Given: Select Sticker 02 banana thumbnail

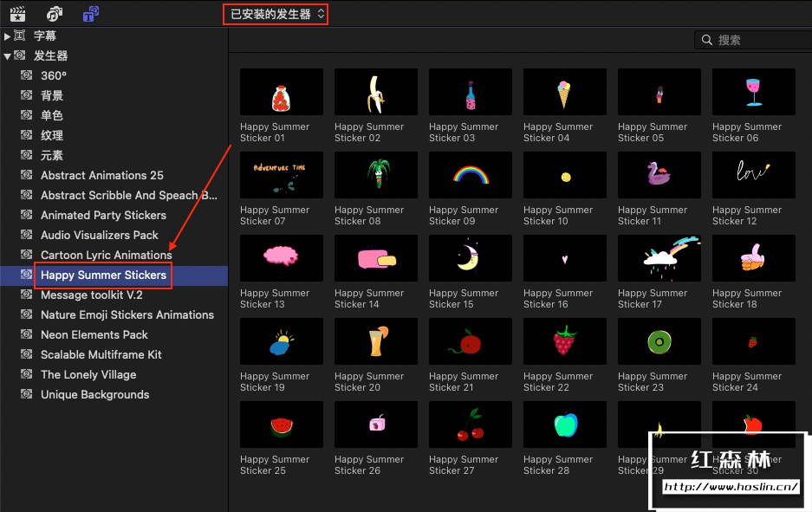Looking at the screenshot, I should click(x=376, y=92).
